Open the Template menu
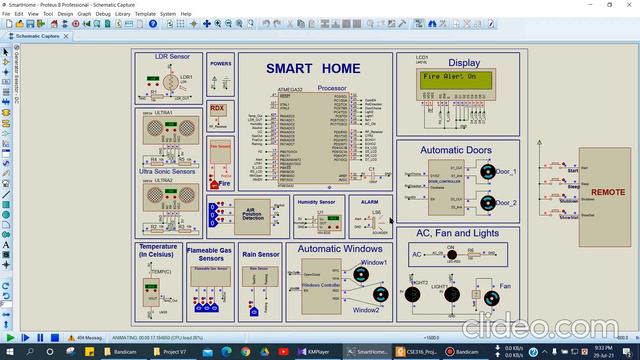 [x=145, y=14]
